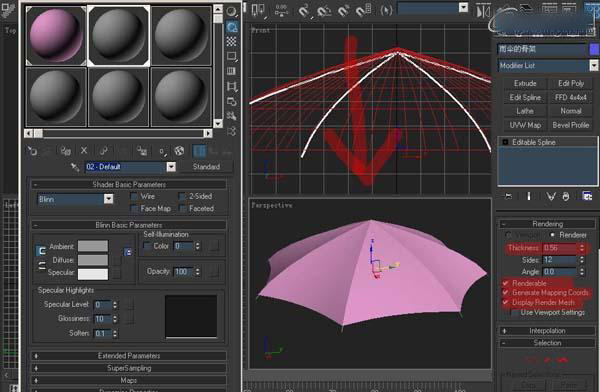Click the Standard material type button
This screenshot has width=600, height=392.
206,167
